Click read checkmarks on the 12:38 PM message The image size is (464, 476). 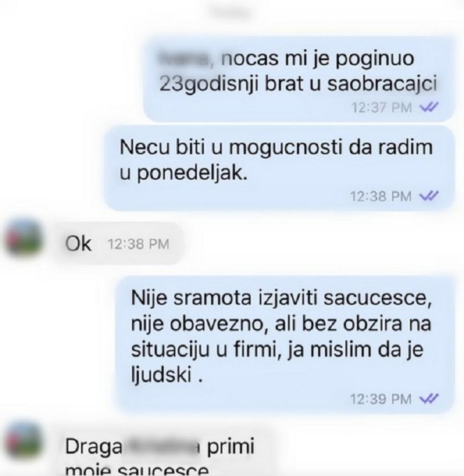coord(428,196)
